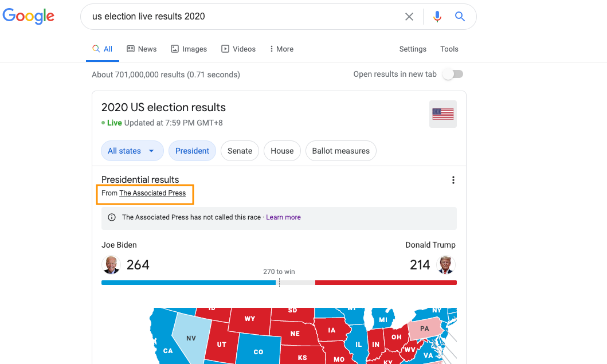Click inside the search query field
The width and height of the screenshot is (607, 364).
tap(241, 17)
